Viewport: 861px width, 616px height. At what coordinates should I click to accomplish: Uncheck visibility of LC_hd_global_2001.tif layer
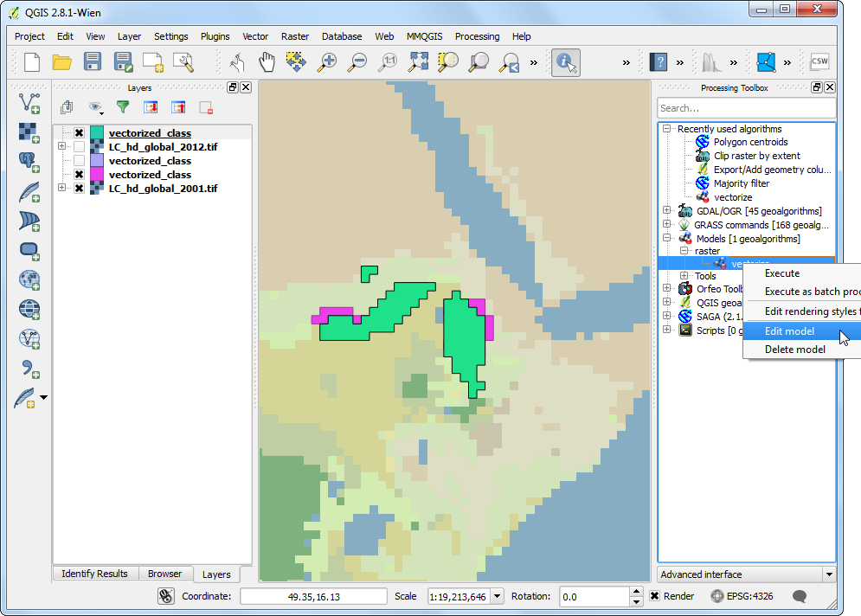79,189
